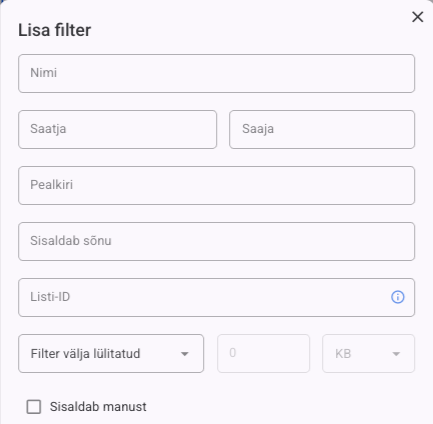Tick the Sisaldab manust checkbox
This screenshot has width=433, height=424.
pyautogui.click(x=34, y=407)
